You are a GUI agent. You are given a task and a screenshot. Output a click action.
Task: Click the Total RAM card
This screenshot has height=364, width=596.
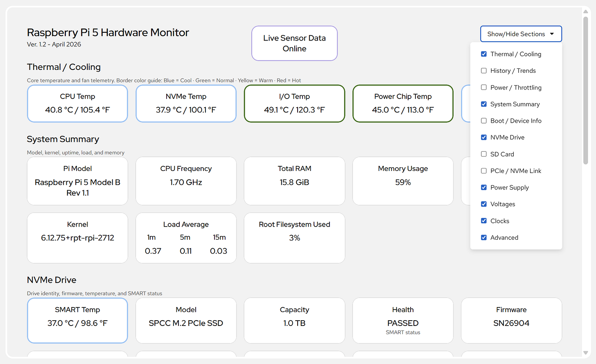[294, 181]
